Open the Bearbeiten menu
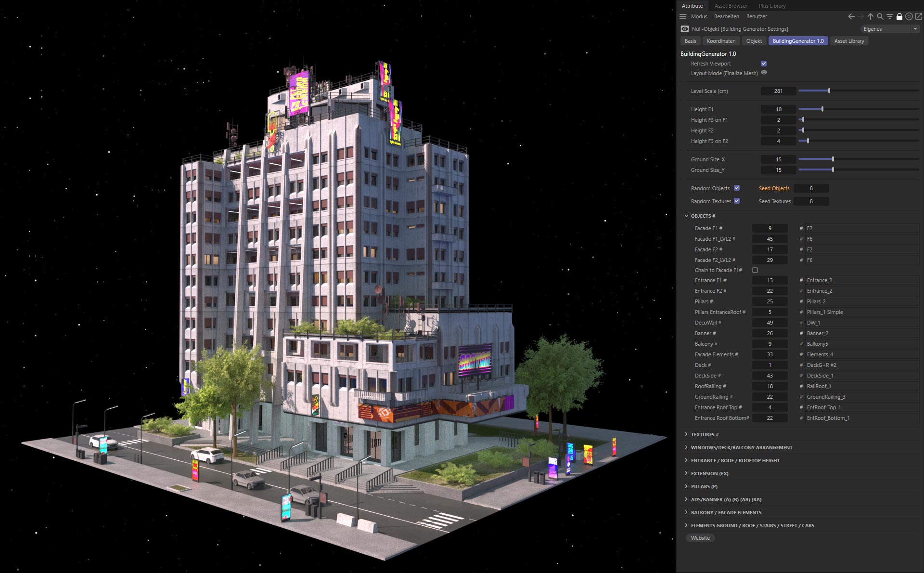Image resolution: width=924 pixels, height=573 pixels. point(727,16)
